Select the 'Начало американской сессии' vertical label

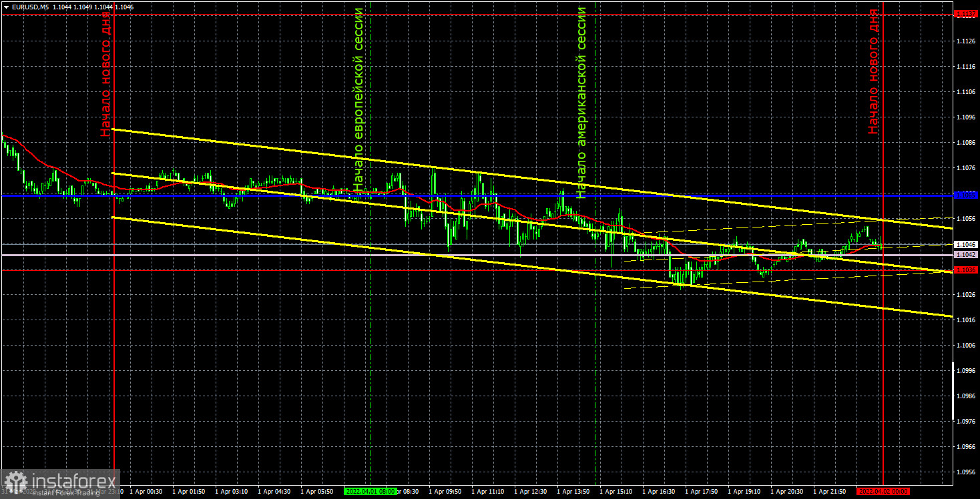(x=581, y=103)
